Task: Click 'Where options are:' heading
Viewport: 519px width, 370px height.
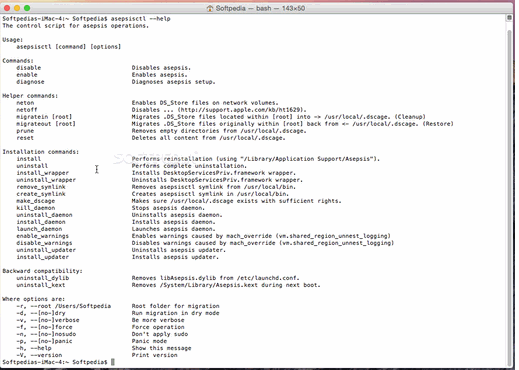Action: [34, 299]
